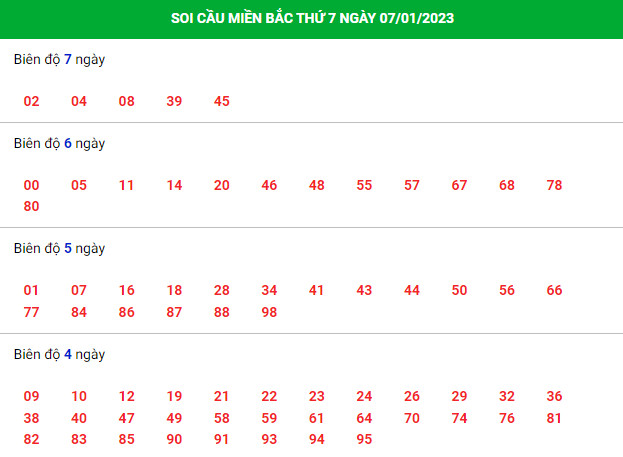
Task: Click number 39 in the 7-day row
Action: click(x=174, y=101)
